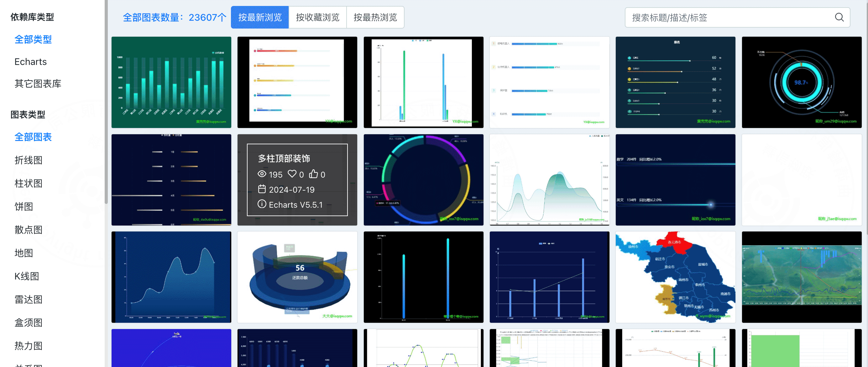868x367 pixels.
Task: Switch to 按最新浏览 tab
Action: (260, 17)
